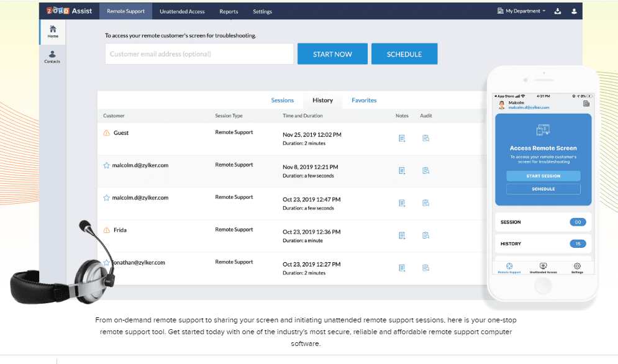This screenshot has width=618, height=364.
Task: Open audit for the Guest session
Action: point(425,138)
